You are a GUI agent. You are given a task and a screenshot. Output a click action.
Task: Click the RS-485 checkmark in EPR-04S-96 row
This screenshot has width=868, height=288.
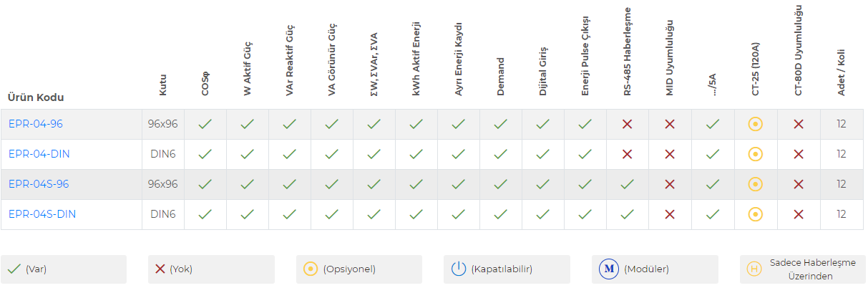(628, 184)
